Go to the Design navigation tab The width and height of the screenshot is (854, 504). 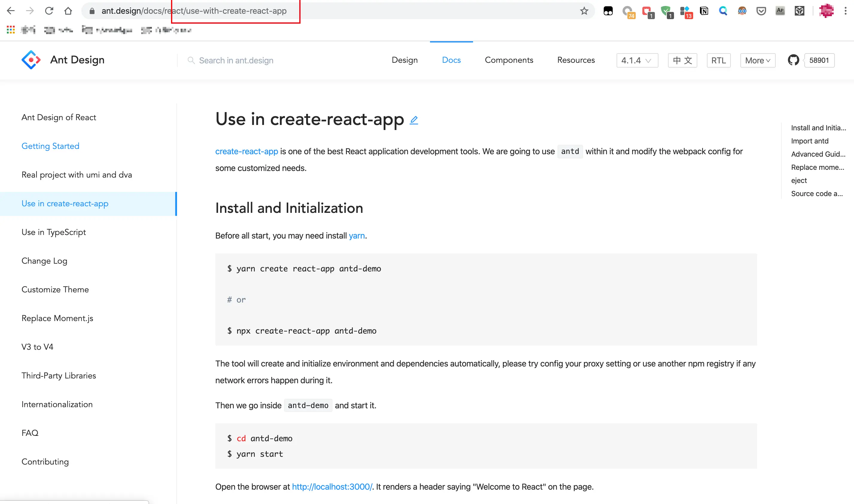tap(405, 60)
